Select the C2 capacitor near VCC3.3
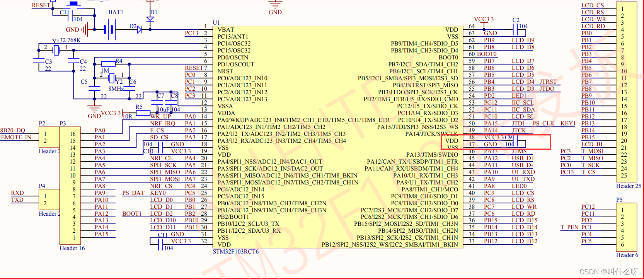 tap(515, 29)
